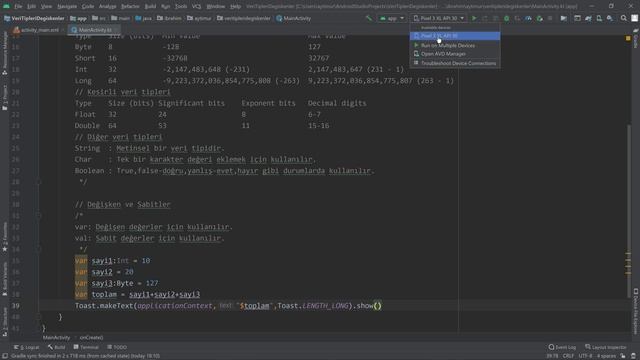Click the Apply Changes and Restart Activity icon

pyautogui.click(x=484, y=18)
